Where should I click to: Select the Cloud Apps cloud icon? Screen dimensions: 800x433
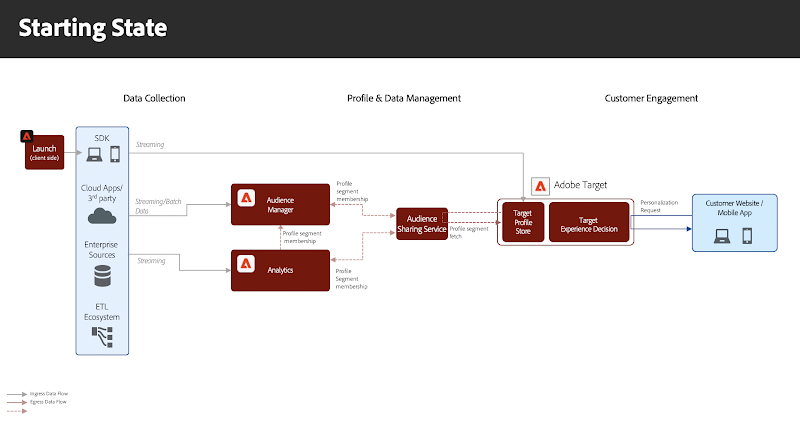coord(104,215)
